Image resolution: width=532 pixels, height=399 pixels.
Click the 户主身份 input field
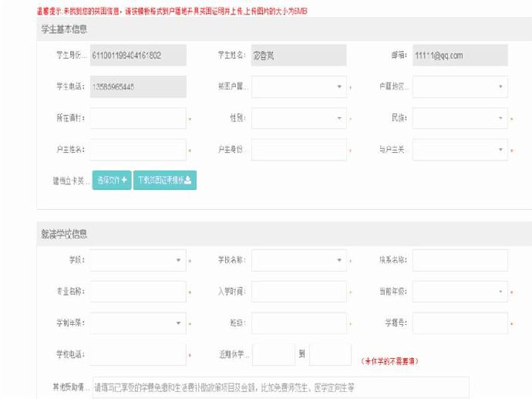click(298, 150)
